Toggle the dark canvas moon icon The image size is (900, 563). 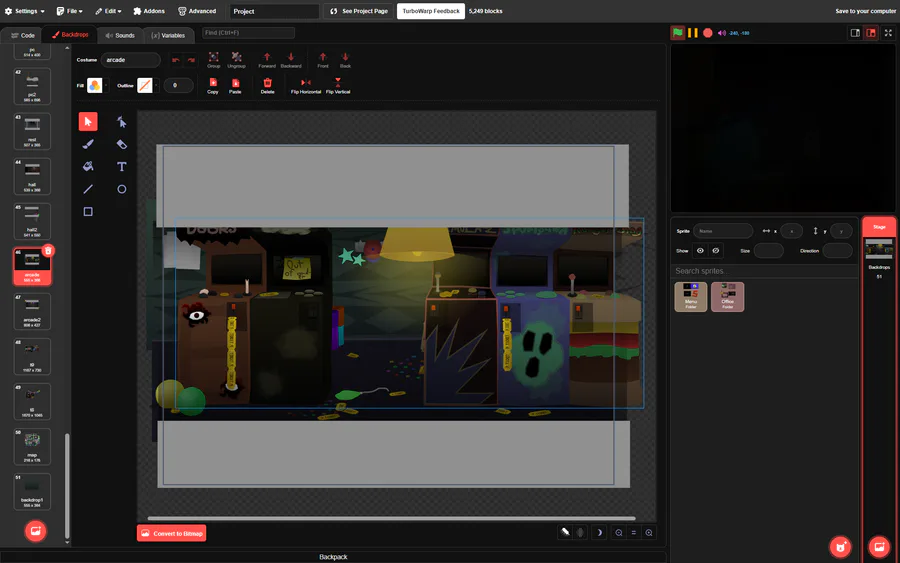pyautogui.click(x=599, y=533)
